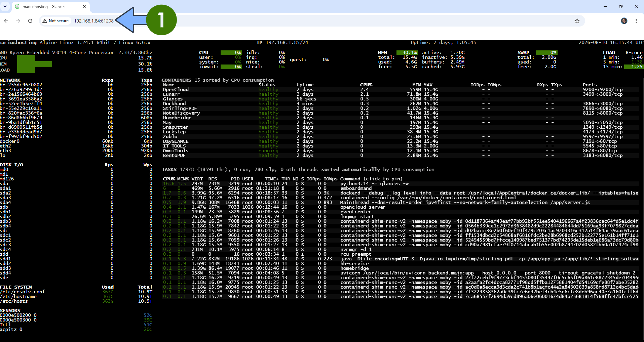Viewport: 644px width, 342px height.
Task: Pin the hb-service process command
Action: pos(354,264)
